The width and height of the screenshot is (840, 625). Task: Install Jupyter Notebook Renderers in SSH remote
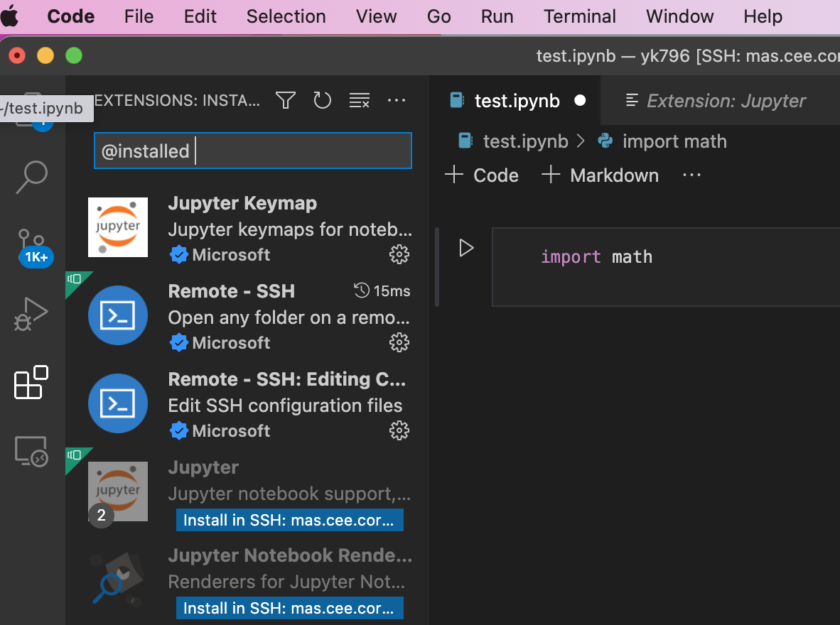(x=289, y=608)
